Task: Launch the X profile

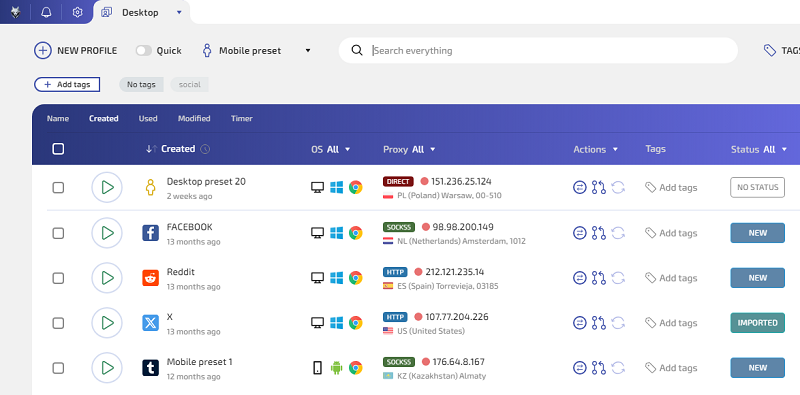Action: [x=107, y=323]
